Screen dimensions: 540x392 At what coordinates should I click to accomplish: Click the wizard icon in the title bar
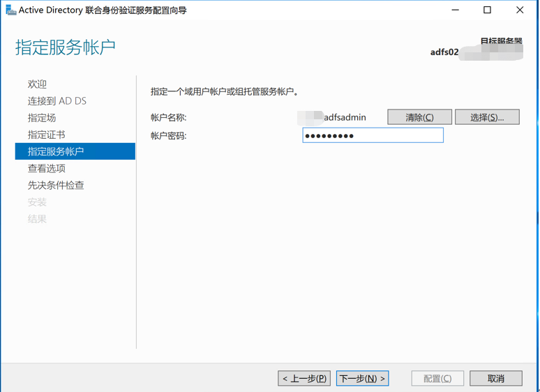11,10
